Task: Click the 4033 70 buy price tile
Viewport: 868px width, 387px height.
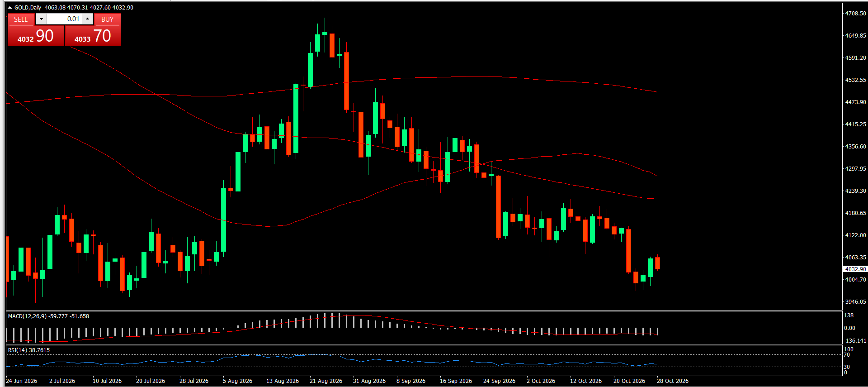Action: pyautogui.click(x=93, y=36)
